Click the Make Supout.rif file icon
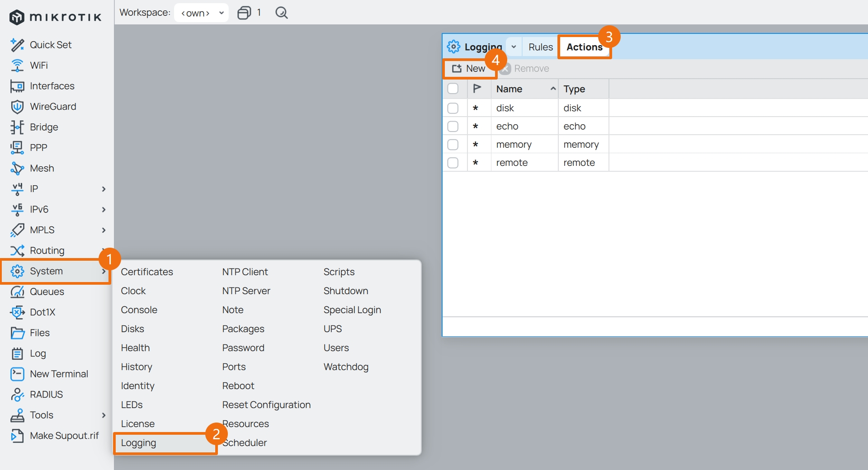Screen dimensions: 868x470 point(17,436)
